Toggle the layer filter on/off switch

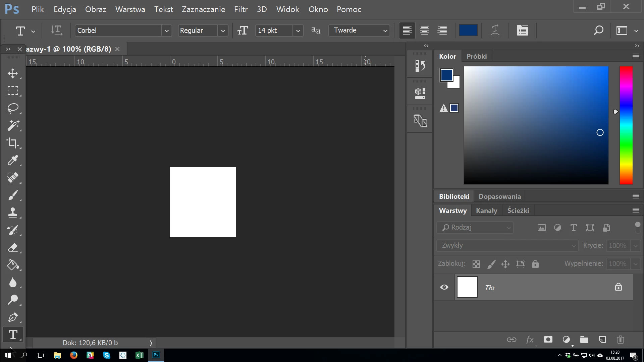tap(638, 227)
